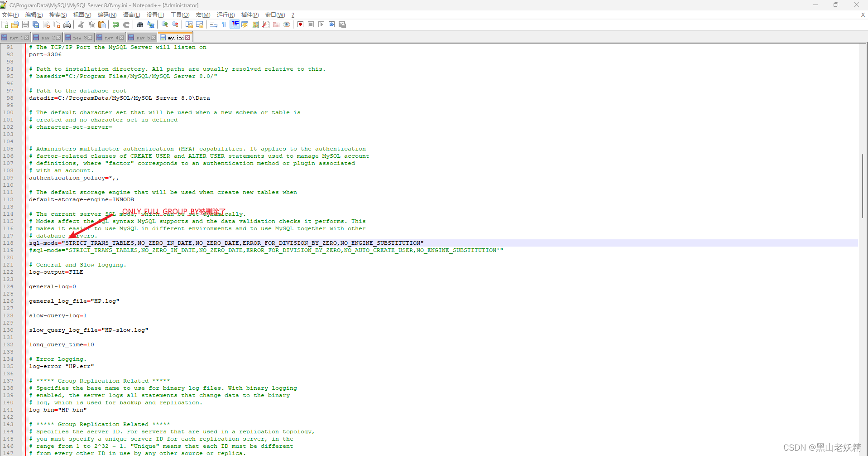Open the 宏(M) menu
Viewport: 868px width, 456px height.
pyautogui.click(x=203, y=15)
